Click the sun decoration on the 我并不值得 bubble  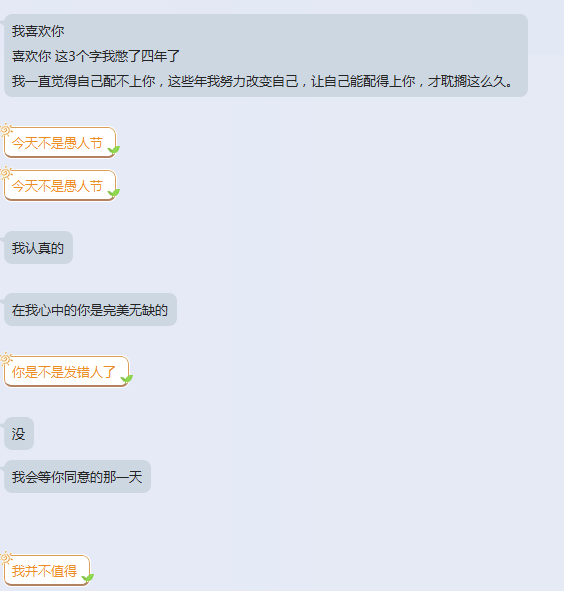6,558
